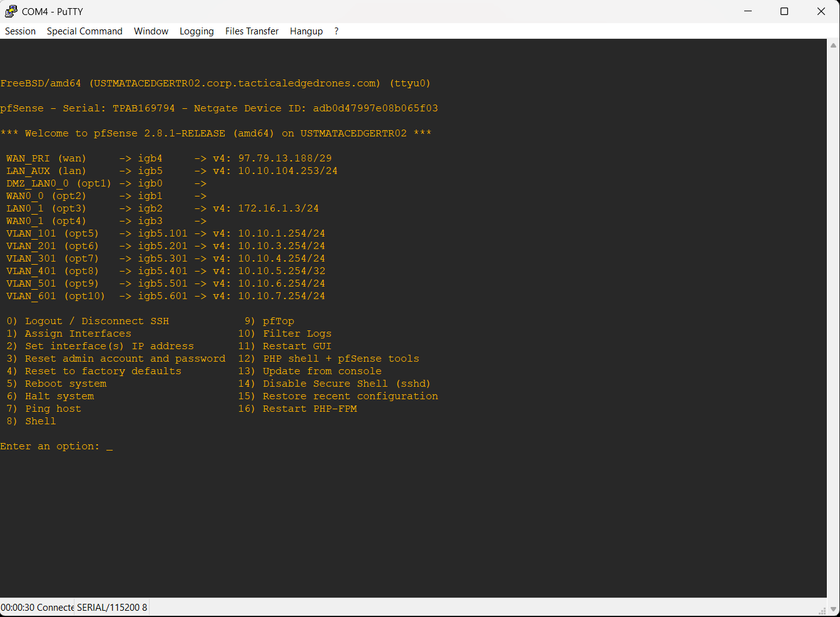
Task: Minimize the PuTTY window
Action: click(747, 11)
